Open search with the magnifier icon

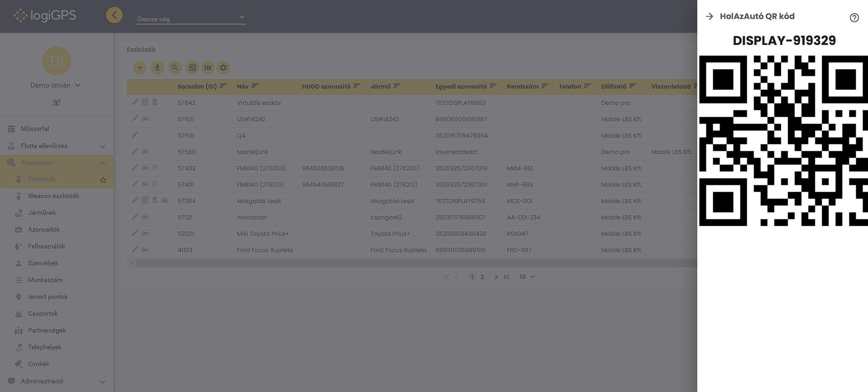click(x=175, y=68)
